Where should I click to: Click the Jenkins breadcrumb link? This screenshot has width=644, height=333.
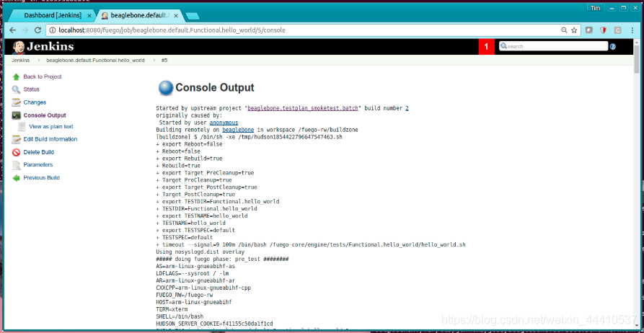[x=20, y=61]
